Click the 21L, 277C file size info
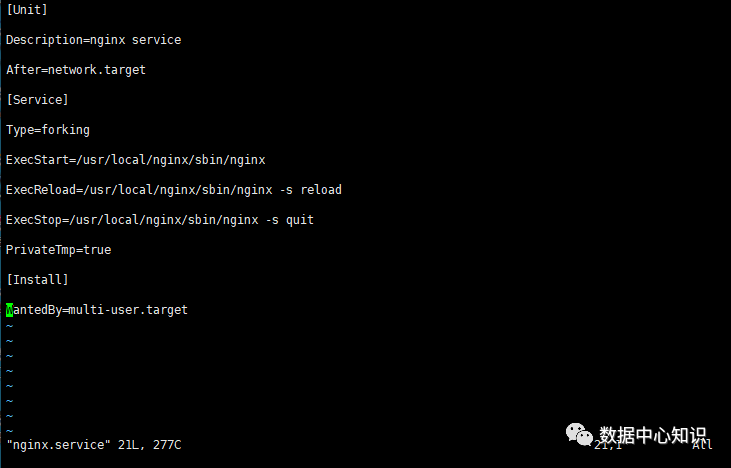The width and height of the screenshot is (731, 468). [149, 444]
